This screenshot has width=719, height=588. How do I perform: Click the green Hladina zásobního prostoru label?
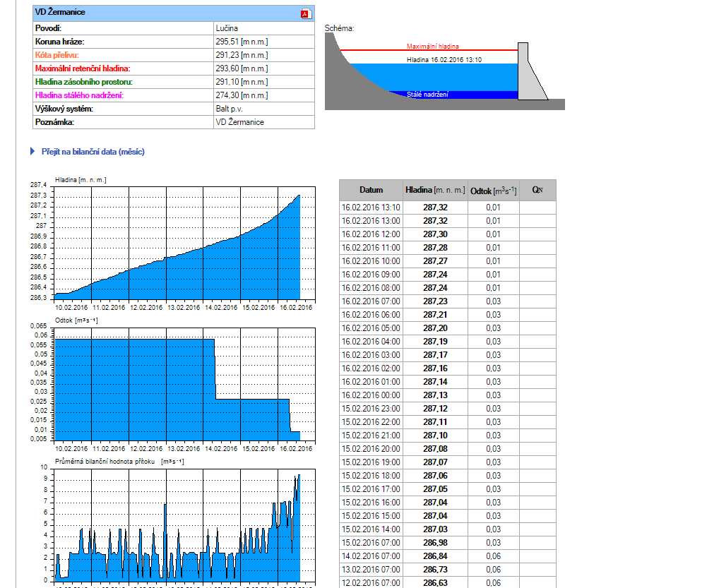[x=83, y=82]
